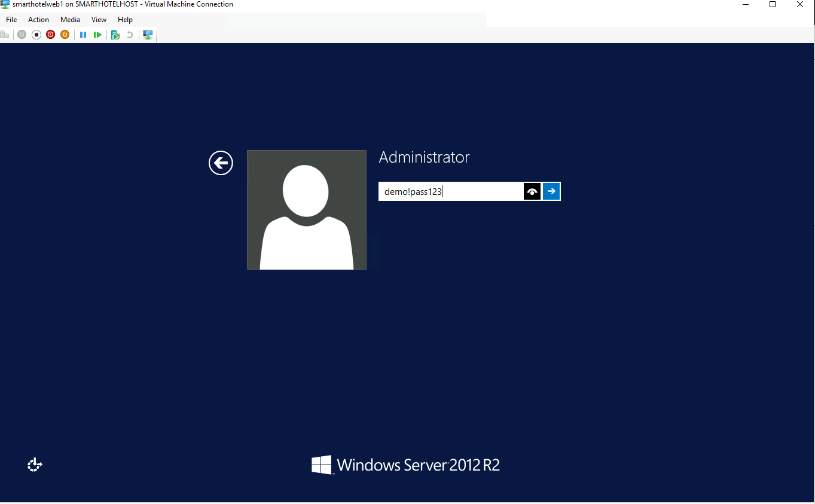This screenshot has width=815, height=504.
Task: Click the Enhanced Session monitor icon
Action: (x=148, y=35)
